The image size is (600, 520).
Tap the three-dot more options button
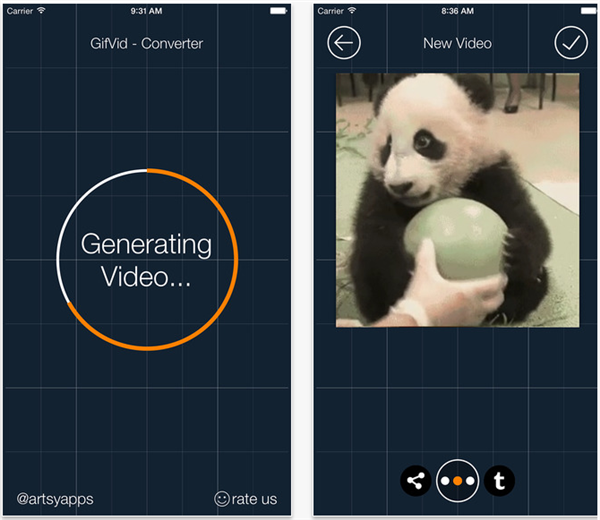457,481
